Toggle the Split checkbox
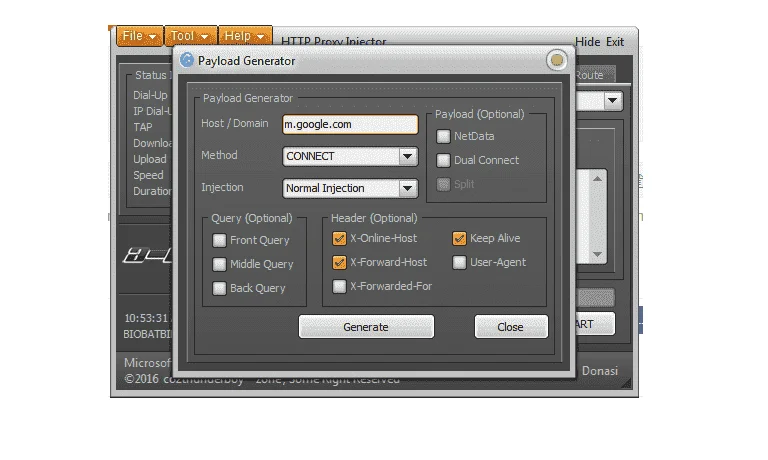Screen dimensions: 768x460 click(443, 184)
